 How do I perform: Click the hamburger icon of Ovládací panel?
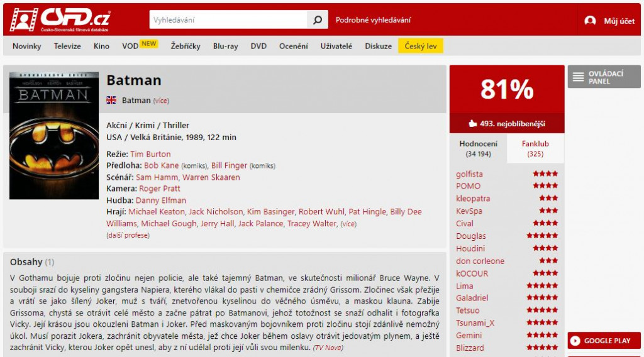coord(579,77)
